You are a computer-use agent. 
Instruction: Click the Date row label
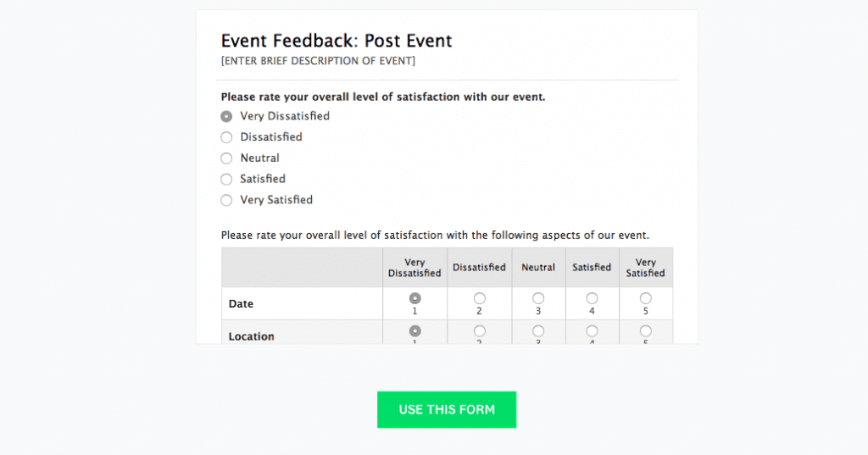pyautogui.click(x=241, y=304)
